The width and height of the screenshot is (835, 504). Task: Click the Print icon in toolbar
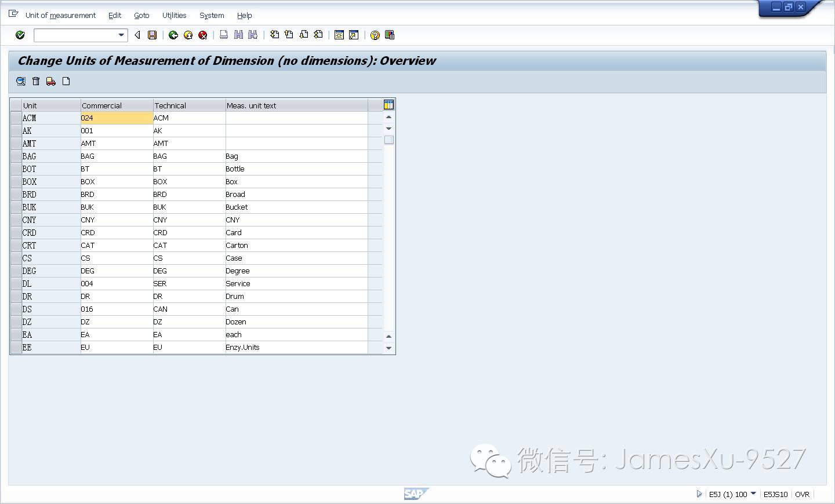click(x=224, y=35)
